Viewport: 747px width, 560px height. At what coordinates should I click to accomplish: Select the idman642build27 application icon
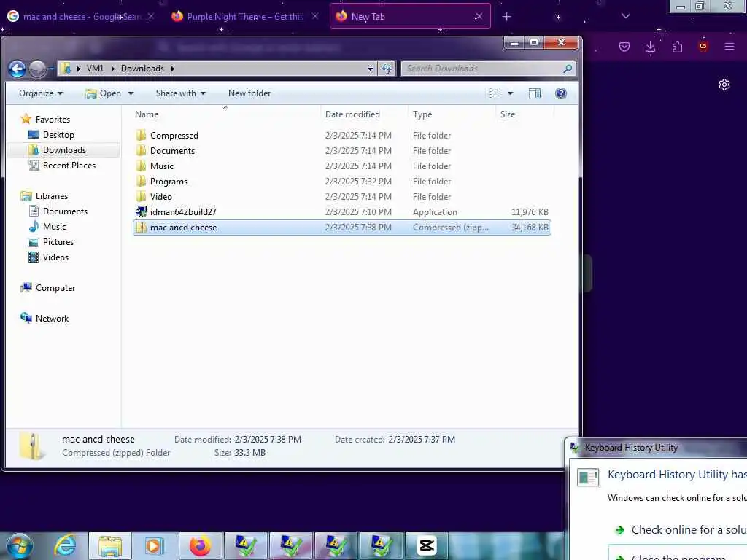(x=142, y=212)
